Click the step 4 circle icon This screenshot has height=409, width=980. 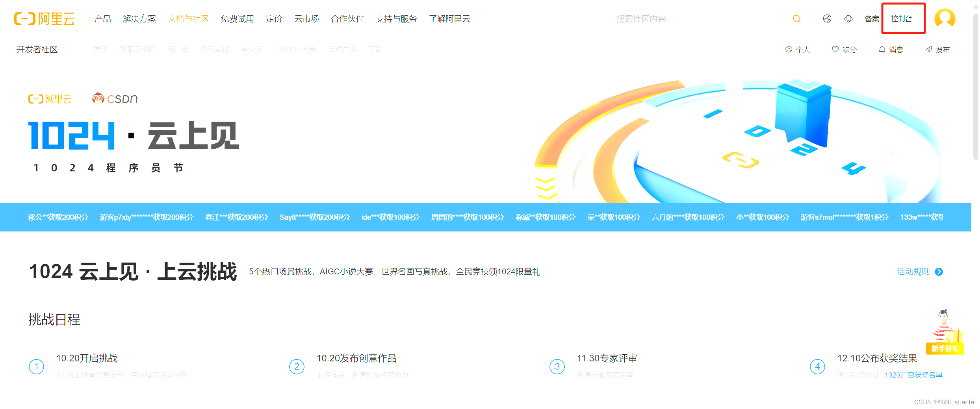pos(817,366)
